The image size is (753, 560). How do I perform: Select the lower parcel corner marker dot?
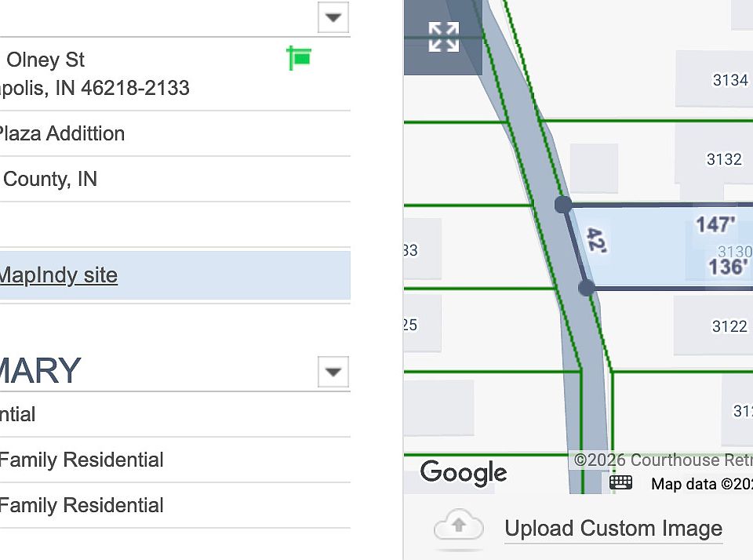coord(587,288)
